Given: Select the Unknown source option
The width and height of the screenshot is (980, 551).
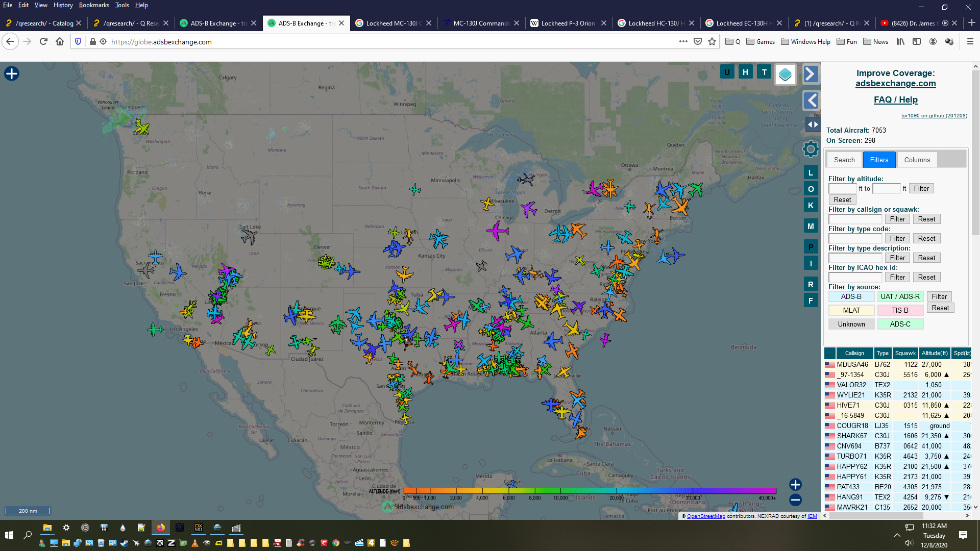Looking at the screenshot, I should tap(851, 324).
